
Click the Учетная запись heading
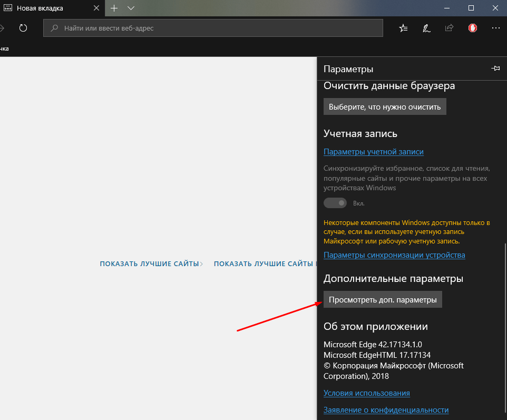360,134
